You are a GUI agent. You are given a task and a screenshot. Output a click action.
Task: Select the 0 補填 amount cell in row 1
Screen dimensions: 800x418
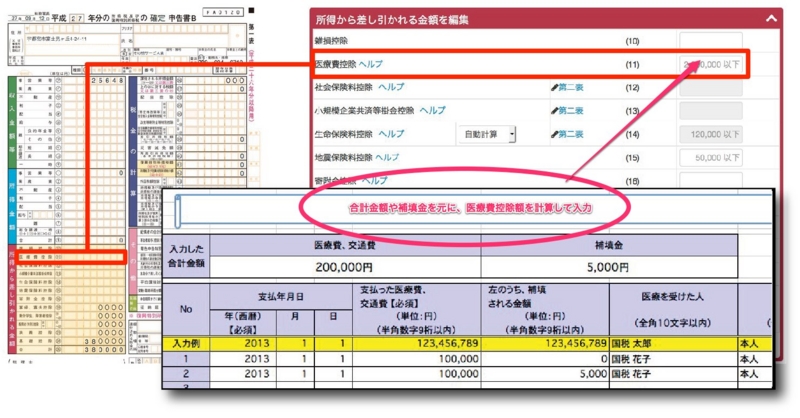point(545,359)
